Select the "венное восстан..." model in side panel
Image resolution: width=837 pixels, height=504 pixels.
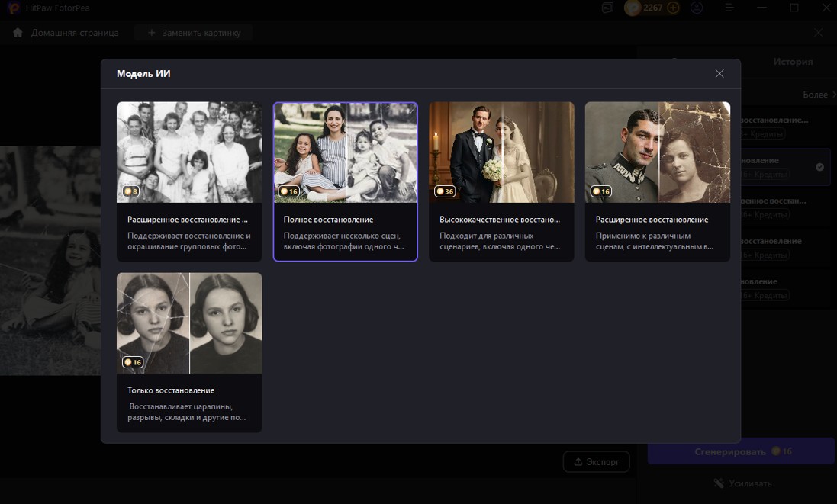787,207
